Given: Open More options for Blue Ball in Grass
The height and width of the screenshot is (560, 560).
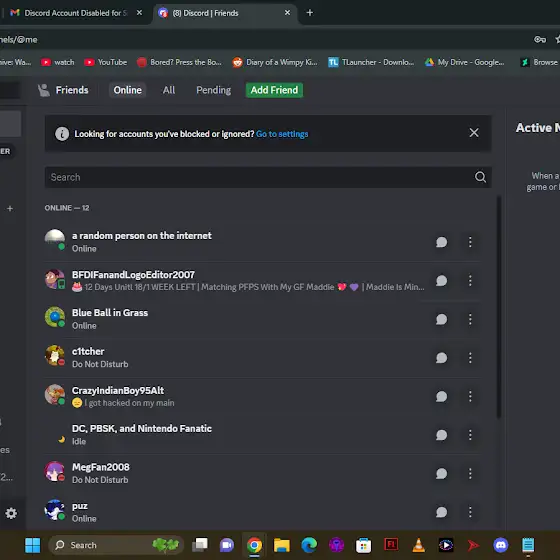Looking at the screenshot, I should tap(470, 319).
